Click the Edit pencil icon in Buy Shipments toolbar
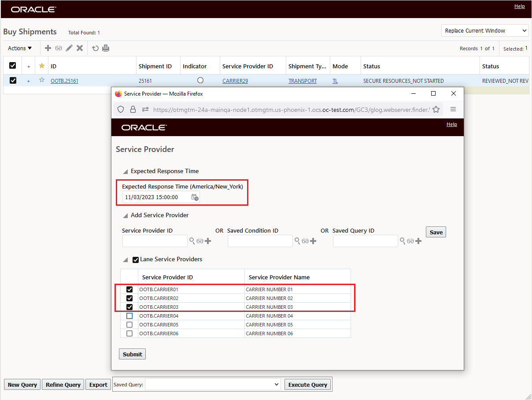Screen dimensions: 532x400 coord(69,48)
